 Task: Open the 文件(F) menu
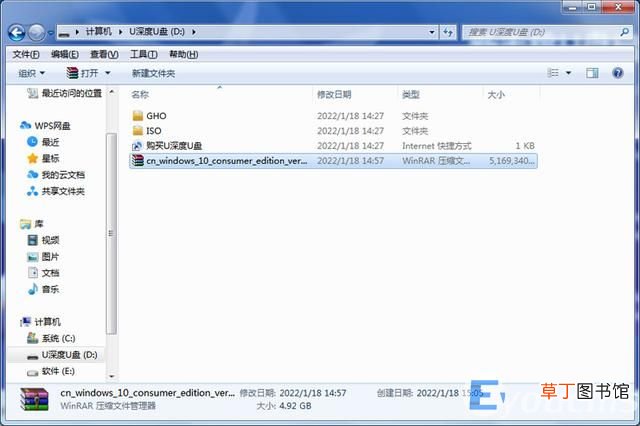26,54
